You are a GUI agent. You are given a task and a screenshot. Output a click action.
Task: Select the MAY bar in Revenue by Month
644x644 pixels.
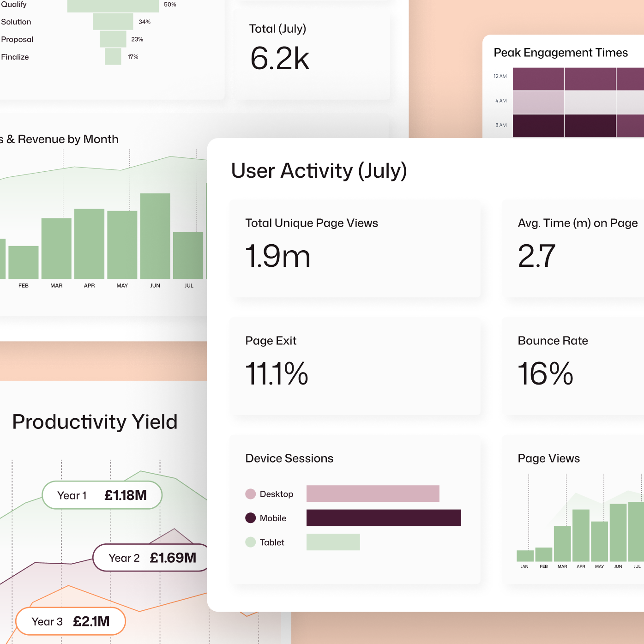[x=122, y=245]
